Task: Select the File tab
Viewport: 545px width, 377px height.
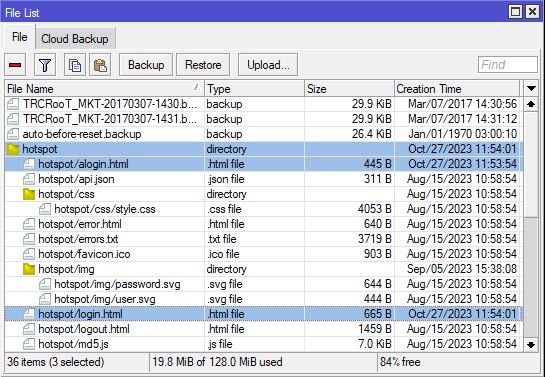Action: pyautogui.click(x=19, y=37)
